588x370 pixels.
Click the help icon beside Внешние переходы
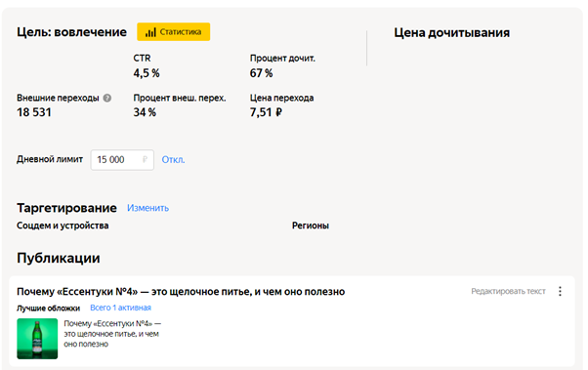coord(107,99)
